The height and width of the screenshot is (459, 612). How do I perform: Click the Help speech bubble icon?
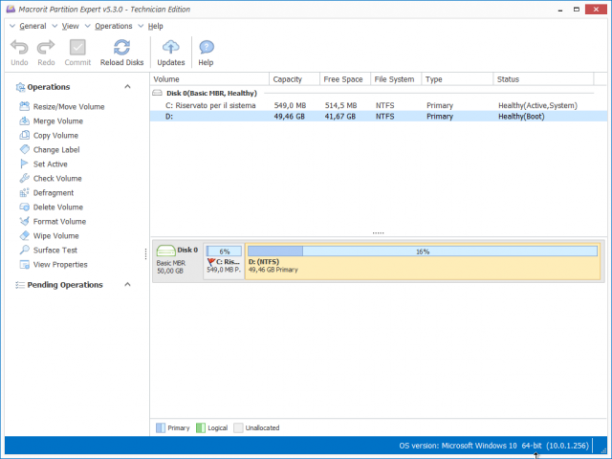click(206, 48)
